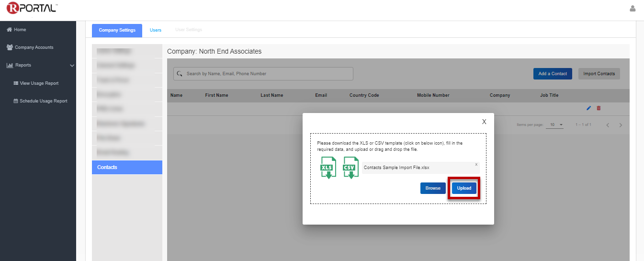Go to next page arrow
The image size is (644, 261).
(621, 125)
